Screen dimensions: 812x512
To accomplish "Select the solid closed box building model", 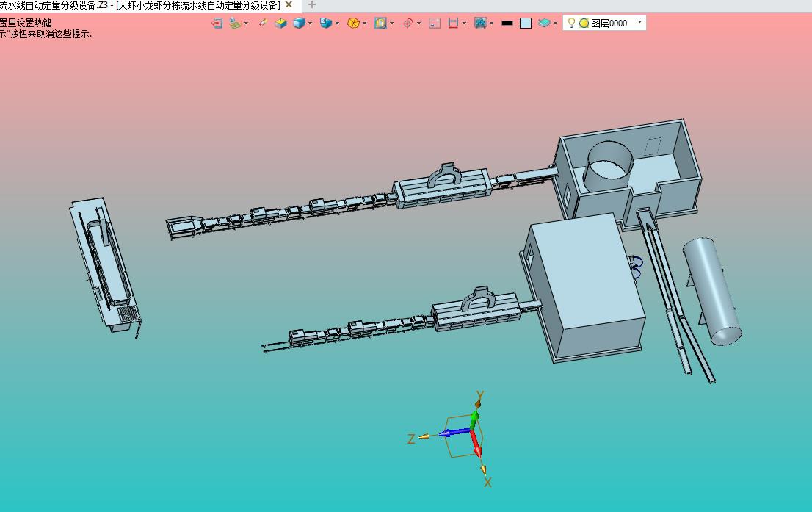I will (583, 286).
